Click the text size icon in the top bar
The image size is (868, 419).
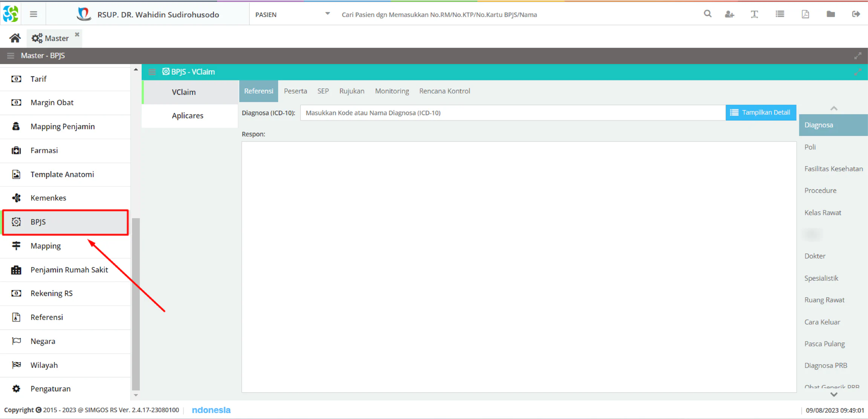[x=754, y=14]
